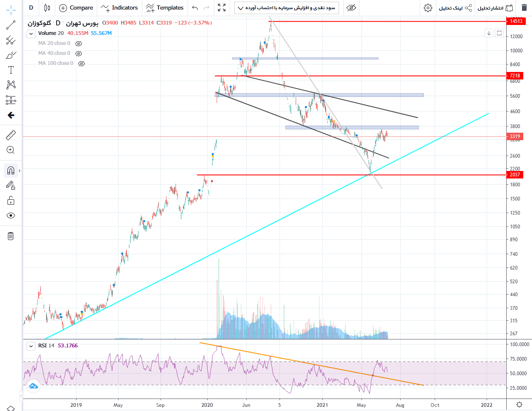Open the Indicators menu

click(x=119, y=8)
